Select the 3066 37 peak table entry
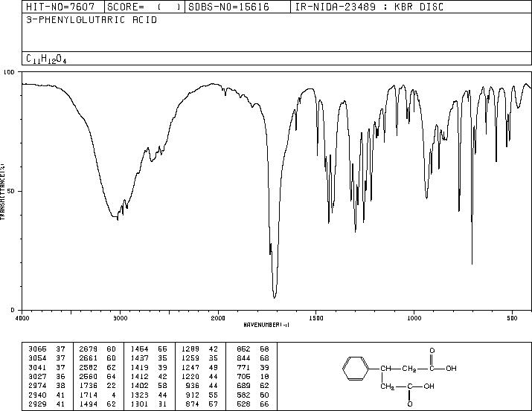 pos(46,349)
